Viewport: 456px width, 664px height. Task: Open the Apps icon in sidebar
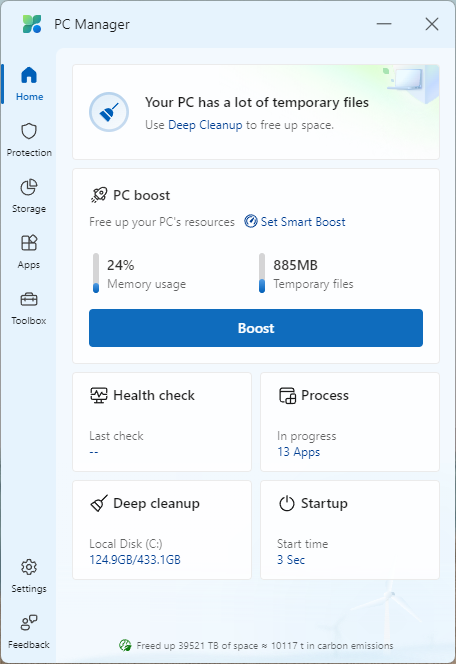29,243
